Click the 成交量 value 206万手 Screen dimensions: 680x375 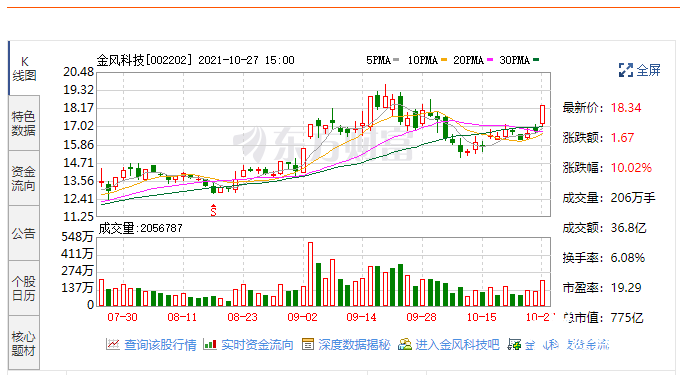click(x=633, y=198)
